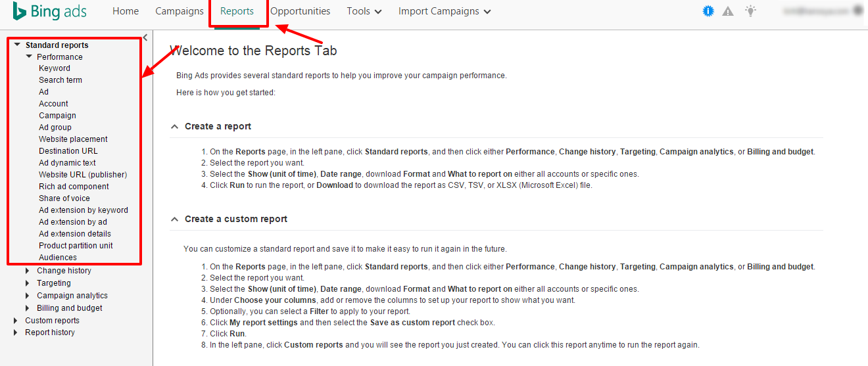Expand the Targeting node
The height and width of the screenshot is (366, 868).
point(28,283)
